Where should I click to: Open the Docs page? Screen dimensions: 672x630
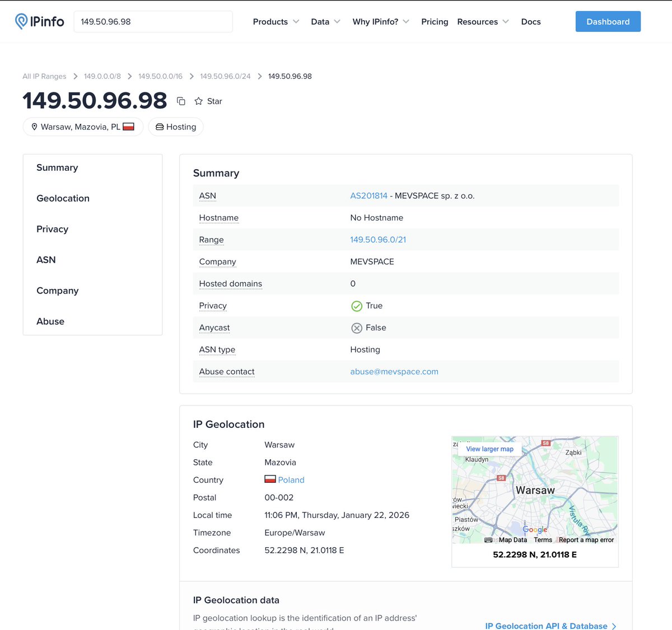point(531,22)
